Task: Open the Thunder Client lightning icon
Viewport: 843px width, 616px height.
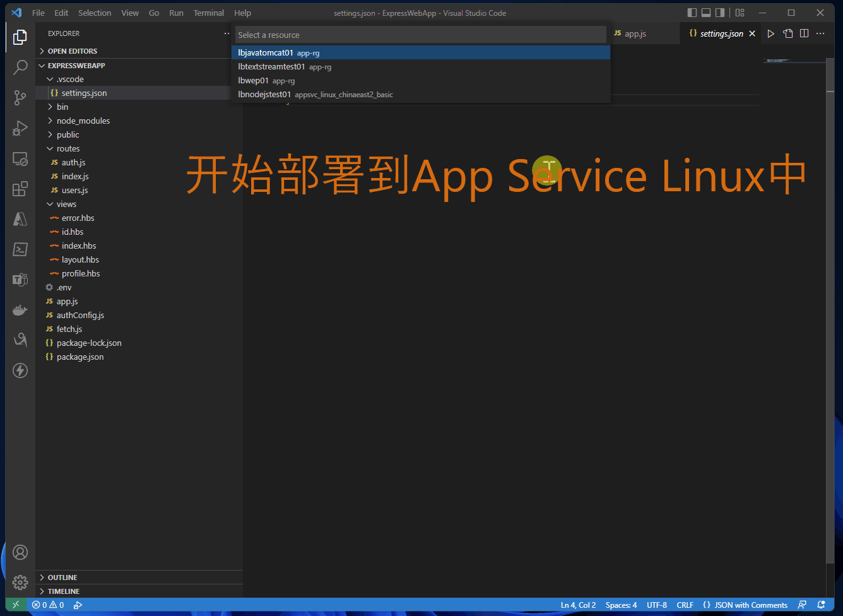Action: pos(20,370)
